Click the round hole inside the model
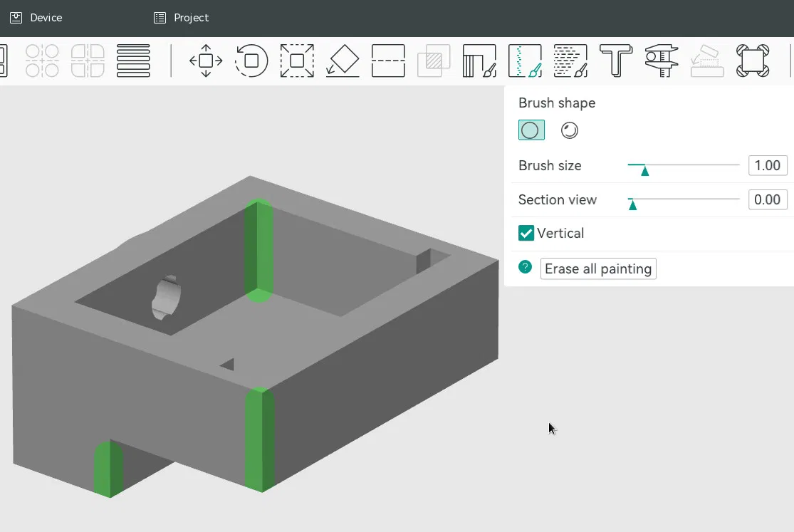This screenshot has width=794, height=532. coord(166,298)
